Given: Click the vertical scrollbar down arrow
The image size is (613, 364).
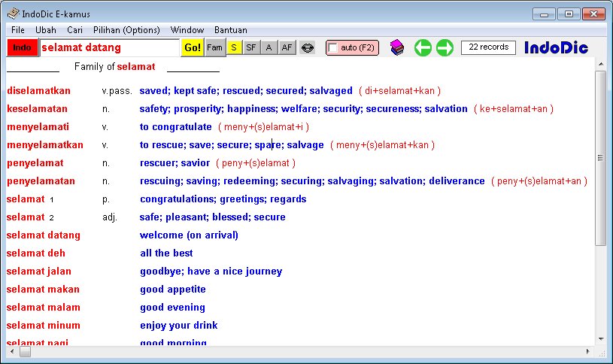Looking at the screenshot, I should (601, 339).
